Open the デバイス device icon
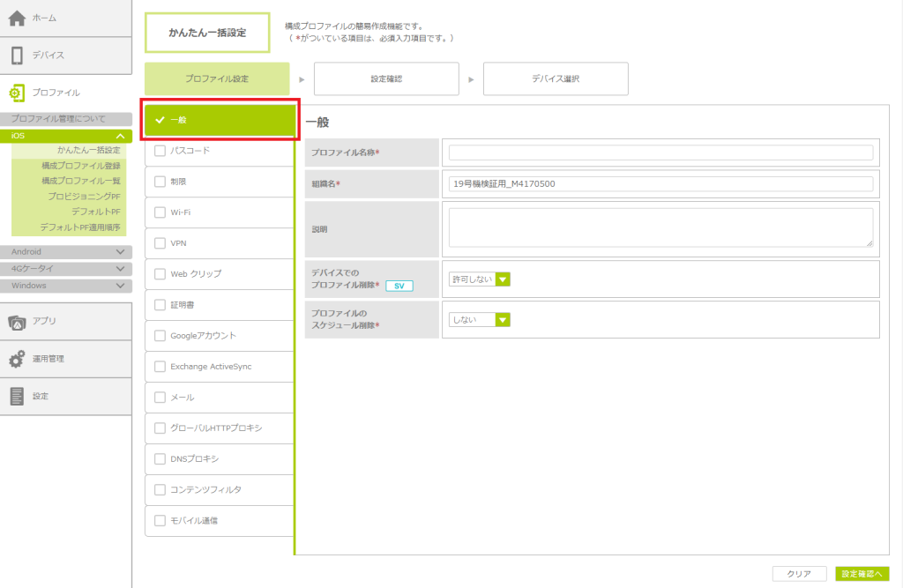This screenshot has width=903, height=588. click(x=17, y=56)
